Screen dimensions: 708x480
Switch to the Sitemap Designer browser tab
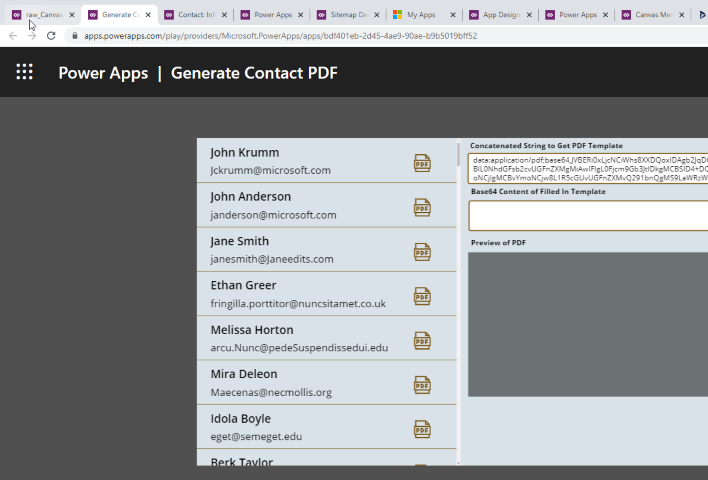(349, 15)
